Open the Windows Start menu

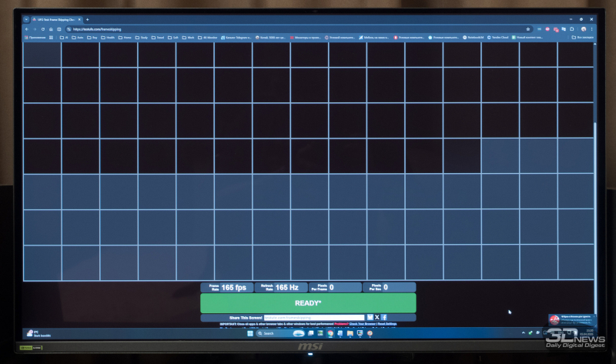pos(249,333)
